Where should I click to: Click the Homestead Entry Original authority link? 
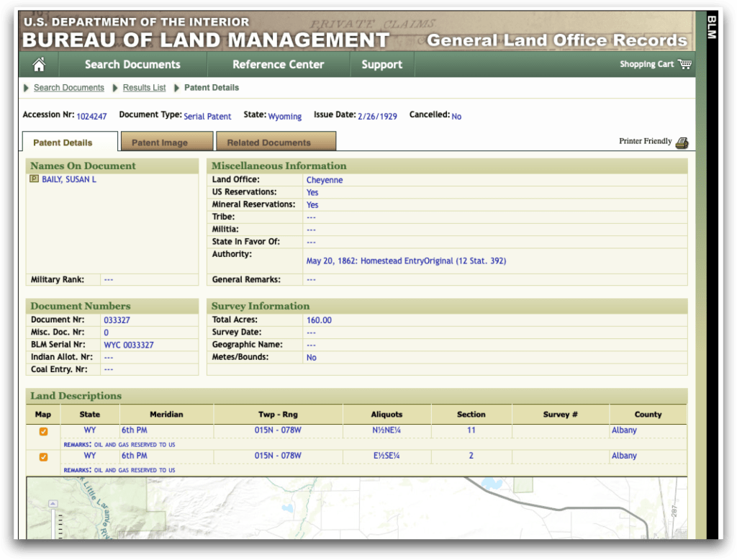[406, 261]
